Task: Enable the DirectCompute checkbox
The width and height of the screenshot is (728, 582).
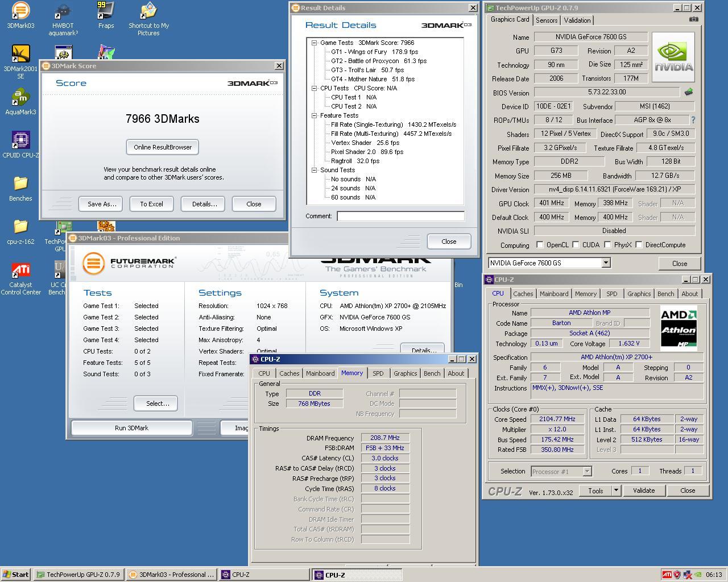Action: tap(639, 244)
